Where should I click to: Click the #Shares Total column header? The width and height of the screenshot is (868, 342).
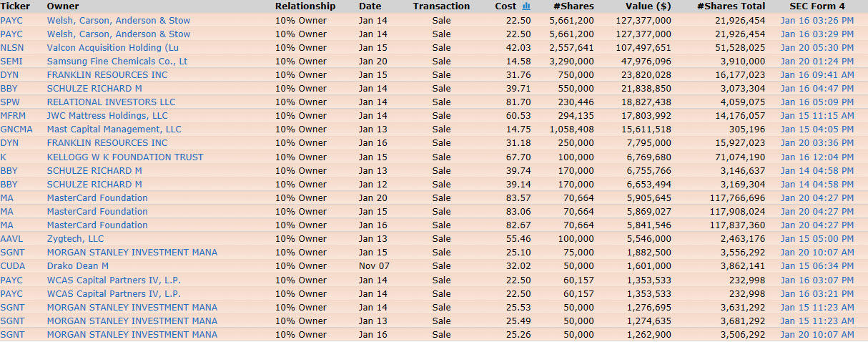[731, 6]
